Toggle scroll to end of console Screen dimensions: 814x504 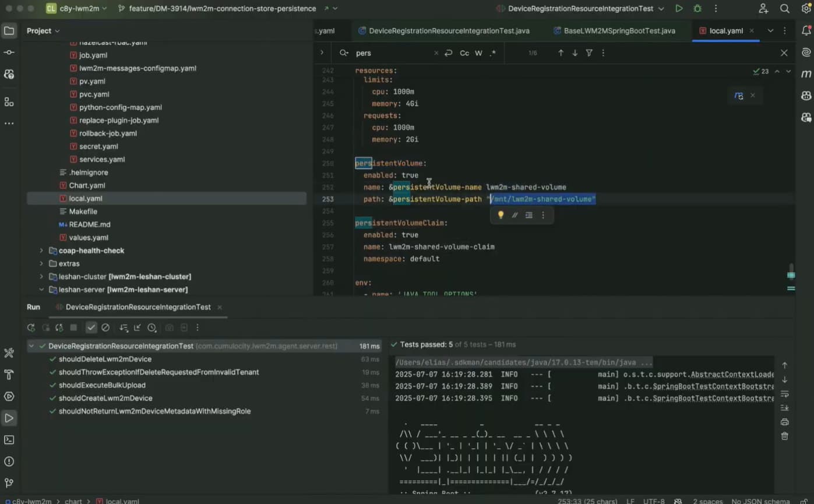pos(784,408)
